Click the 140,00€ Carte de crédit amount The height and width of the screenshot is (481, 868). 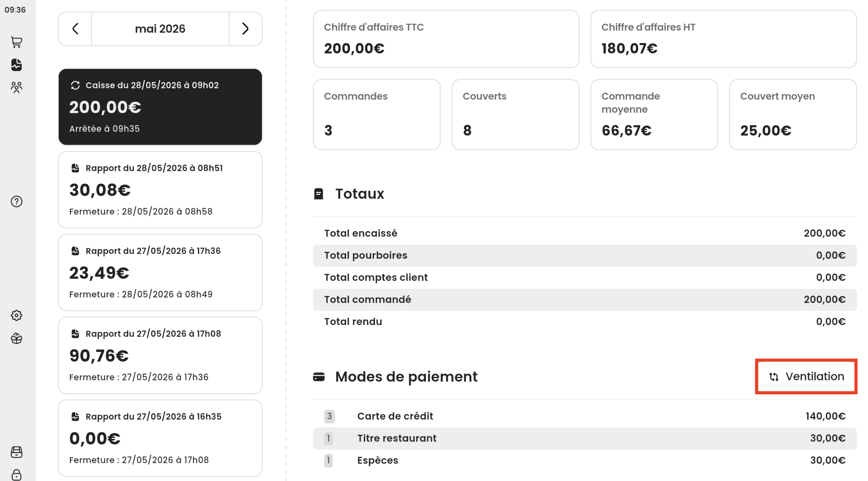tap(825, 416)
